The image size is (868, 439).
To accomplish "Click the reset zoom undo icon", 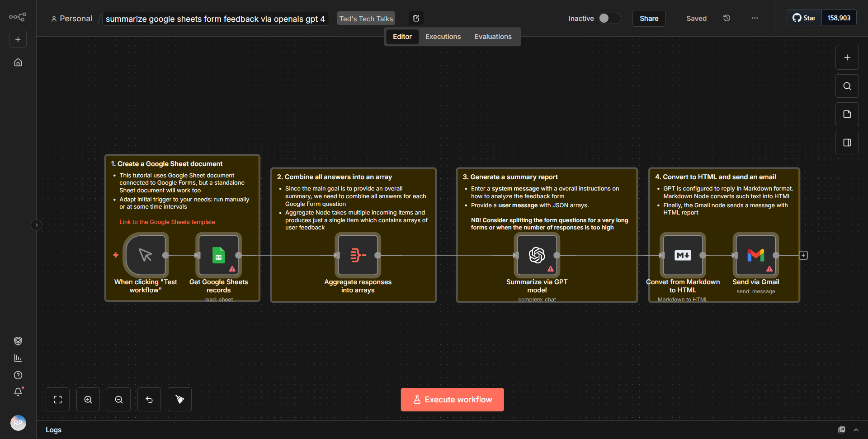I will pyautogui.click(x=149, y=400).
